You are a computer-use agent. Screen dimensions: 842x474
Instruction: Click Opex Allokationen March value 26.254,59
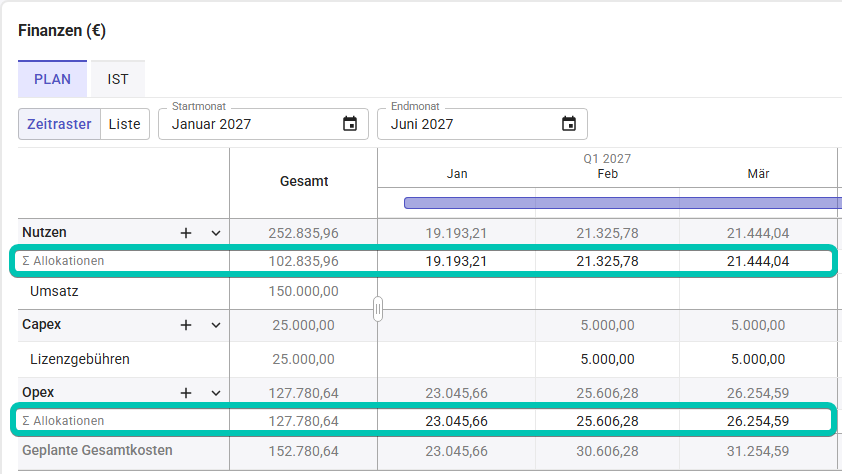758,421
